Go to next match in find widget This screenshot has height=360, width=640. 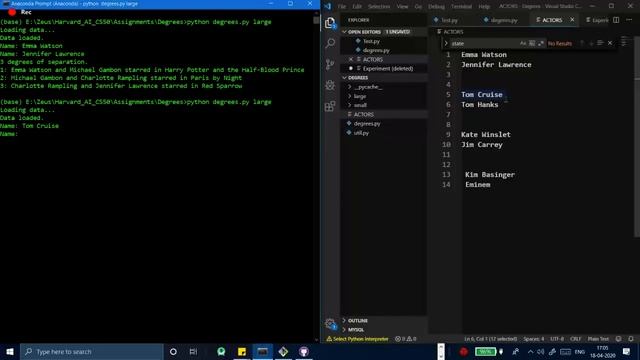pos(591,43)
